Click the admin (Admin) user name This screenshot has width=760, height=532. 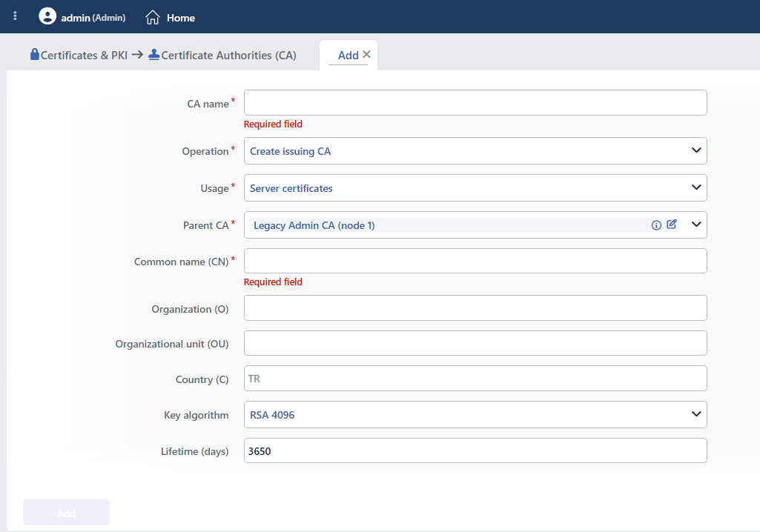(x=93, y=18)
